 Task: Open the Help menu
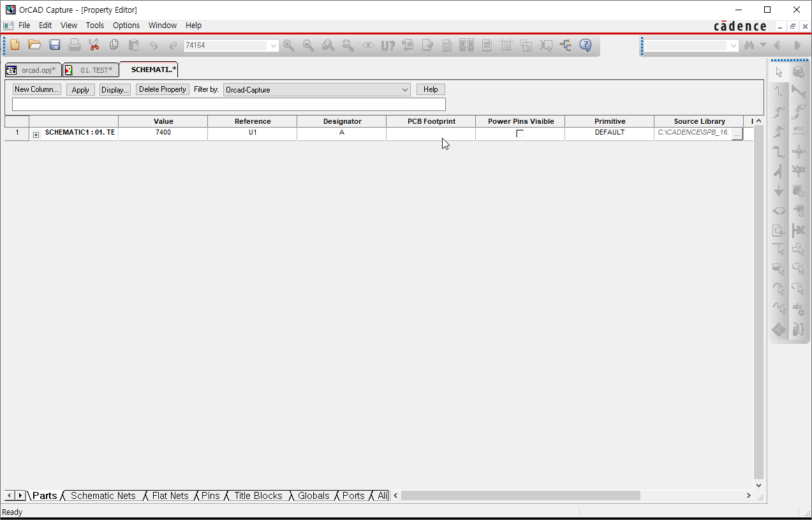(x=194, y=26)
